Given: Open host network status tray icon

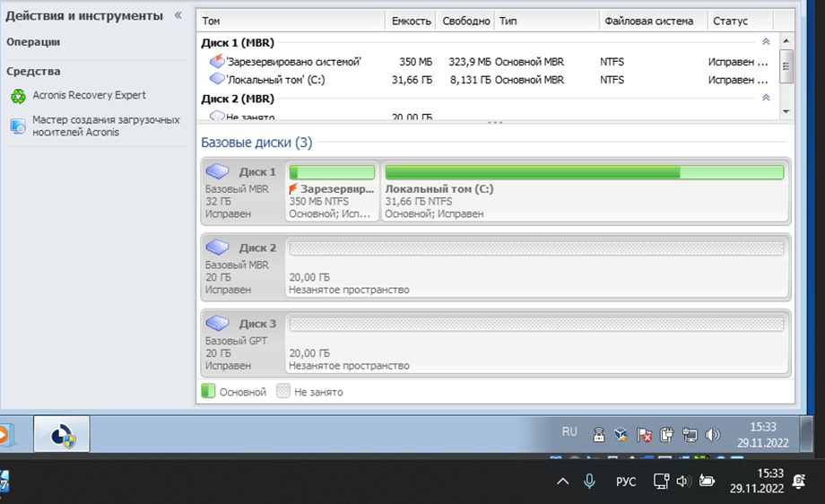Looking at the screenshot, I should (x=661, y=481).
